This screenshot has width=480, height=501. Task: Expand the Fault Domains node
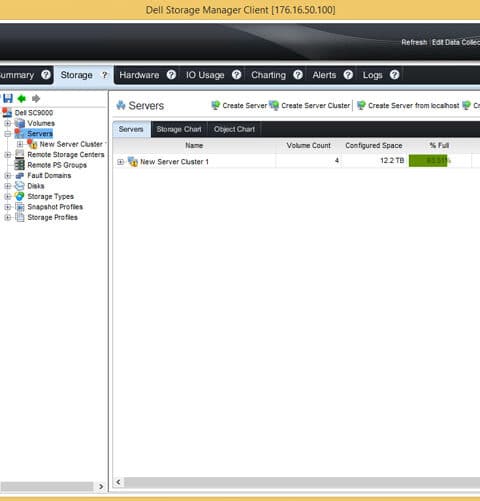pos(8,175)
